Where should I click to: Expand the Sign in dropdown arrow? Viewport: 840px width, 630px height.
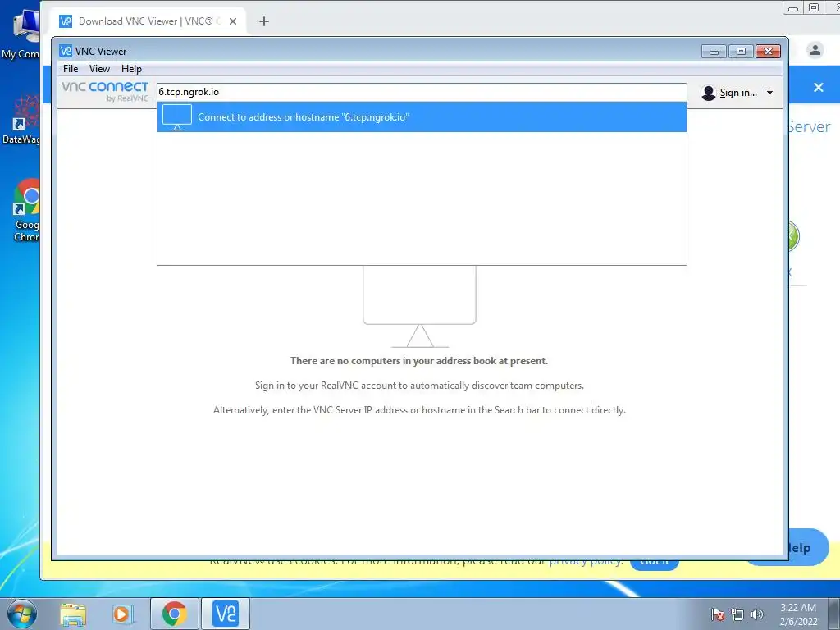coord(769,93)
